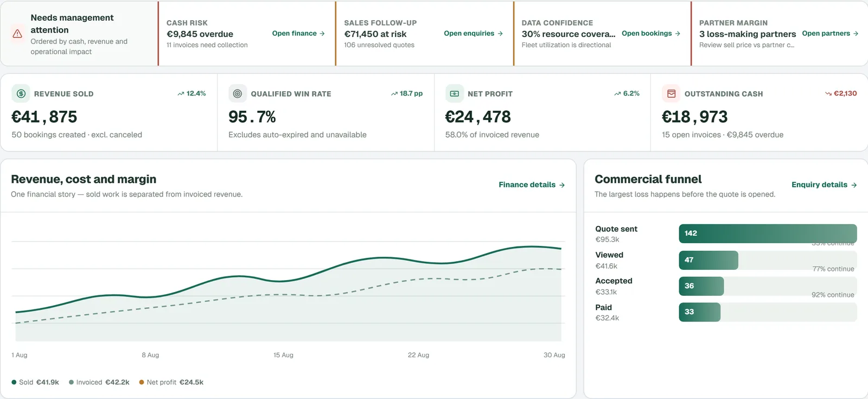
Task: Click the 6.2% net profit trend arrow
Action: (x=617, y=93)
